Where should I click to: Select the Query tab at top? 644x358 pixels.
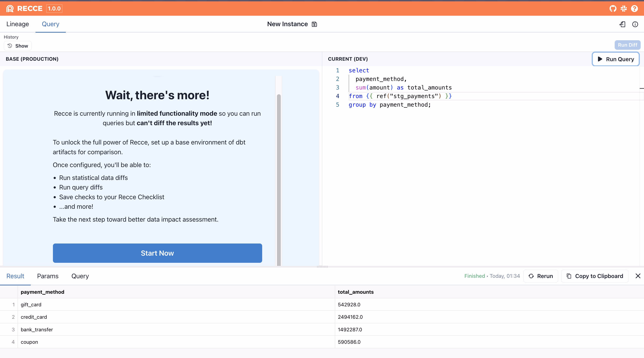pos(51,24)
